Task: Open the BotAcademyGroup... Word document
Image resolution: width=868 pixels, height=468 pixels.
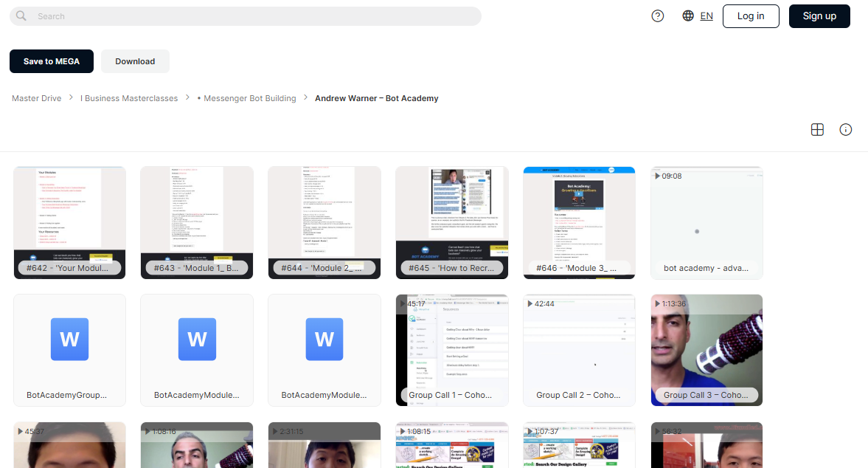Action: click(x=70, y=350)
